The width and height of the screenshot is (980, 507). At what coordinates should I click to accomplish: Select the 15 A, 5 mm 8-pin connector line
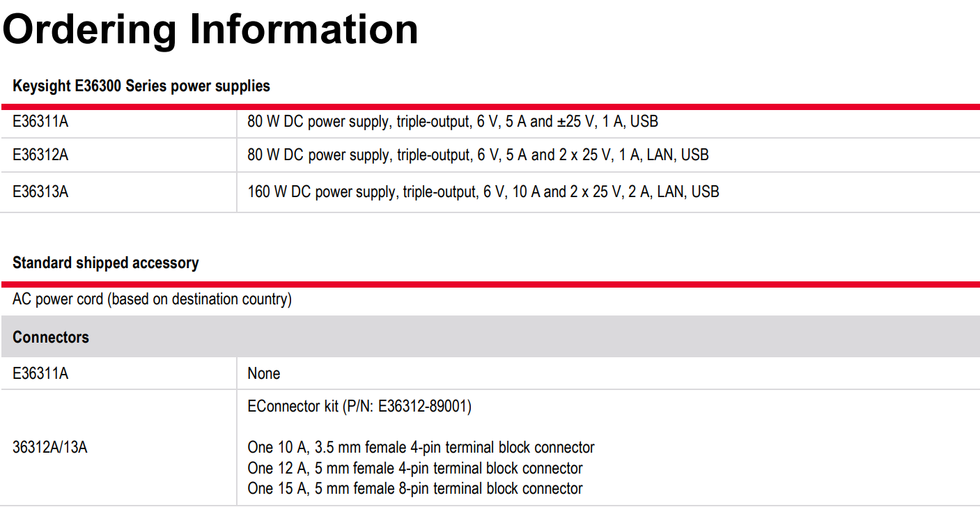[415, 489]
